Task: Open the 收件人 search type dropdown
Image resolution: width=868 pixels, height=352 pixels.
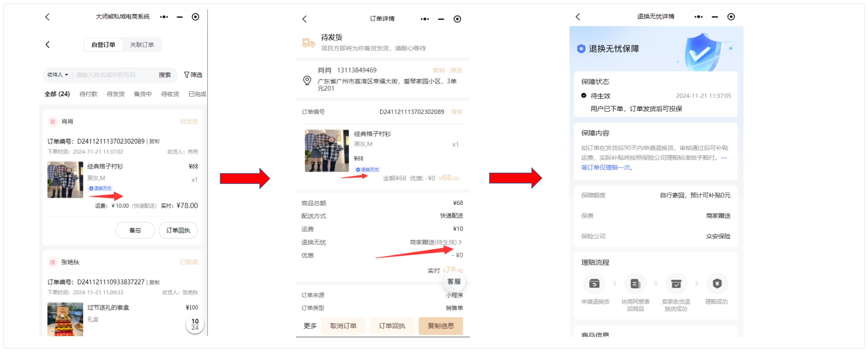Action: tap(58, 74)
